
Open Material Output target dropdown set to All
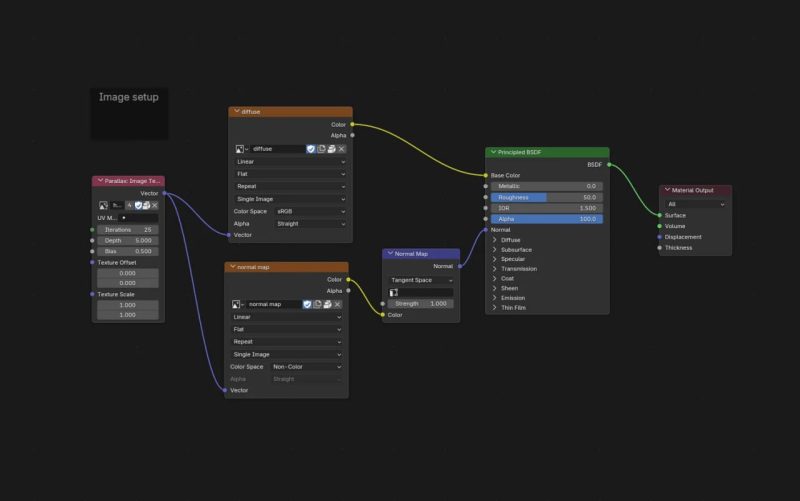click(695, 204)
